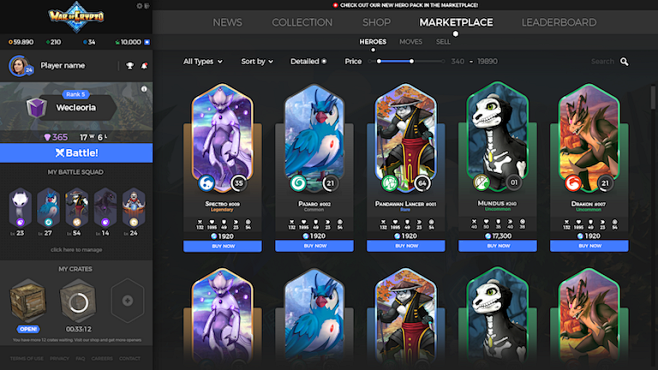Add a crate in empty plus slot

point(128,300)
